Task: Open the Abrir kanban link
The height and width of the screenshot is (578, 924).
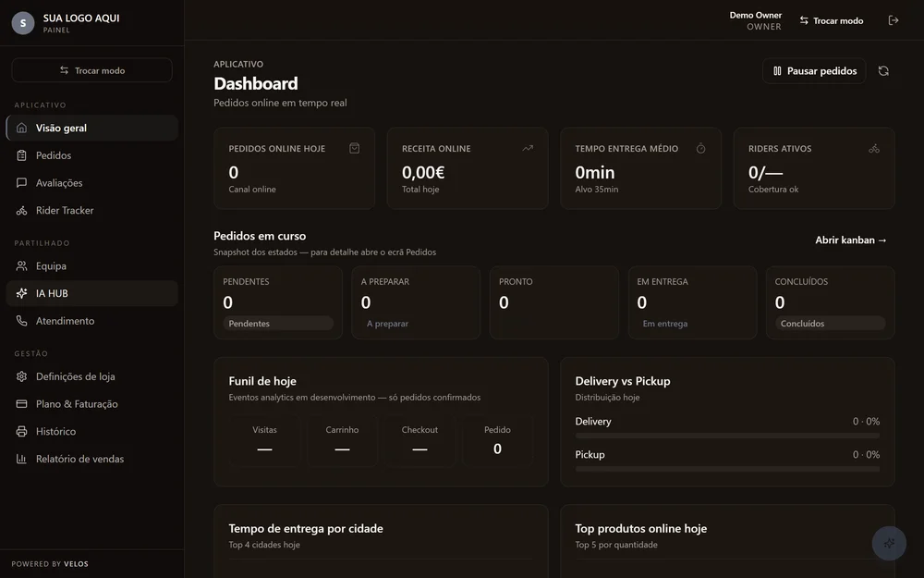Action: (851, 240)
